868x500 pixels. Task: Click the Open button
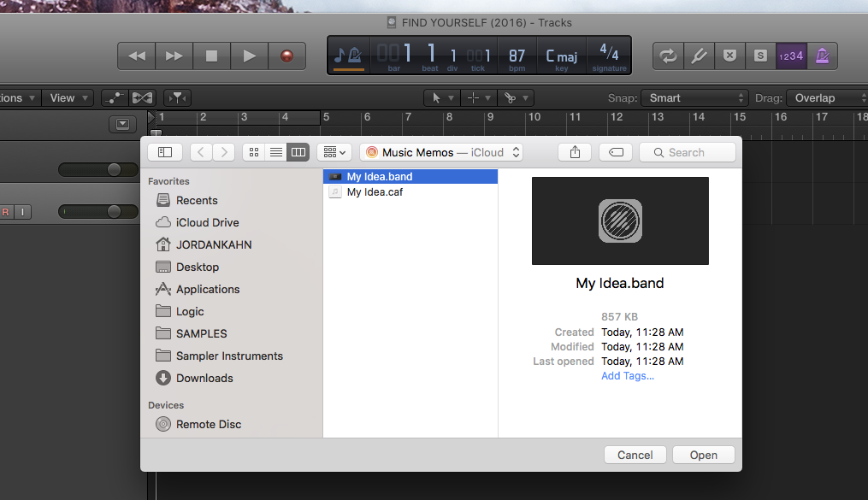(x=703, y=455)
